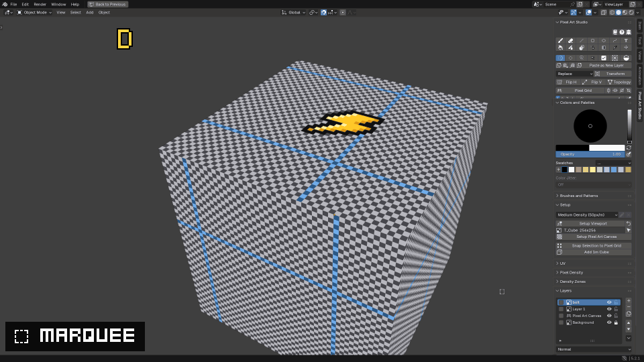
Task: Pick the white color swatch
Action: pyautogui.click(x=572, y=170)
